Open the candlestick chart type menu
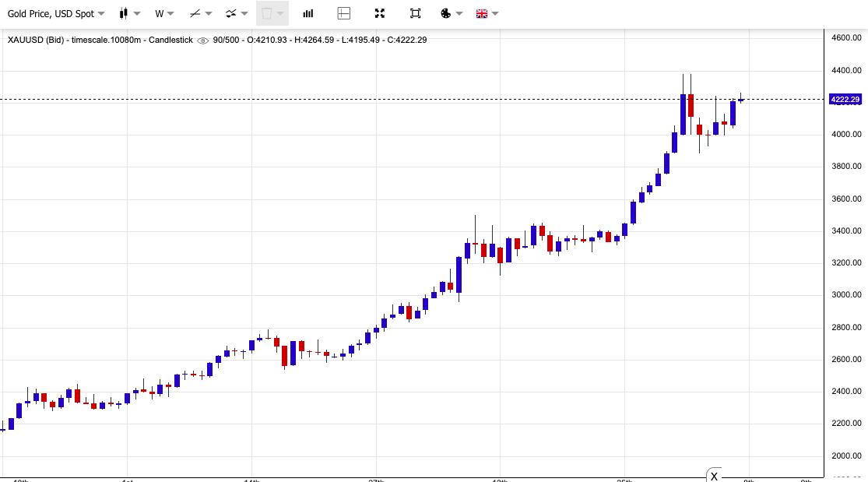 (129, 13)
